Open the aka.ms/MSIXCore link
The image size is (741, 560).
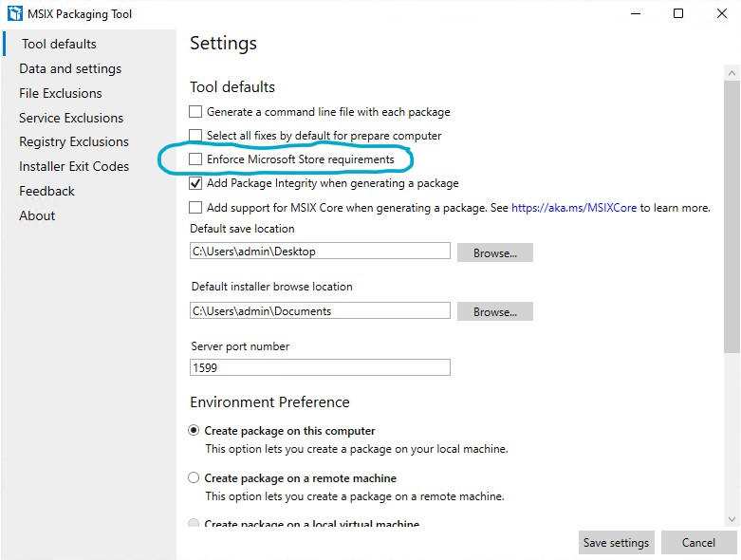pos(573,208)
